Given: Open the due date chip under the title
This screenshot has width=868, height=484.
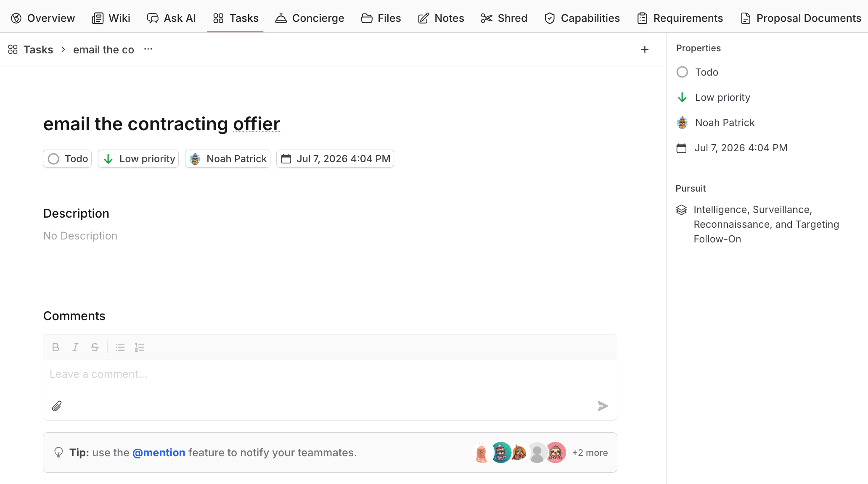Looking at the screenshot, I should point(335,159).
